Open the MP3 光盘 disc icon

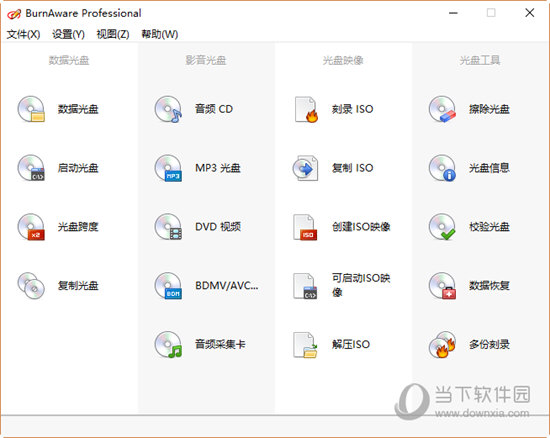[168, 168]
